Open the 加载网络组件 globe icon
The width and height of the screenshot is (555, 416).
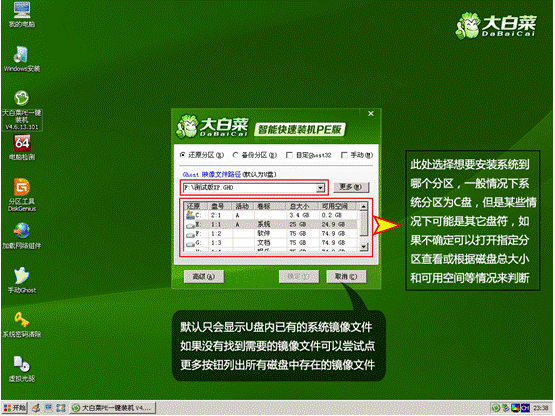(22, 236)
